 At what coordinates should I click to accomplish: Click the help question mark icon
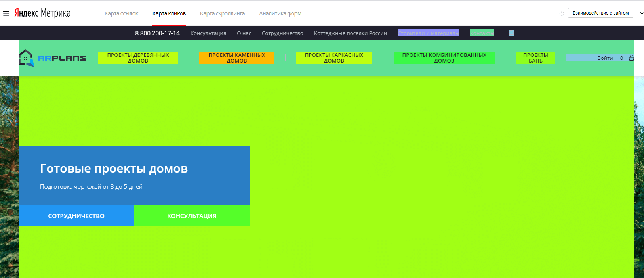pos(562,13)
